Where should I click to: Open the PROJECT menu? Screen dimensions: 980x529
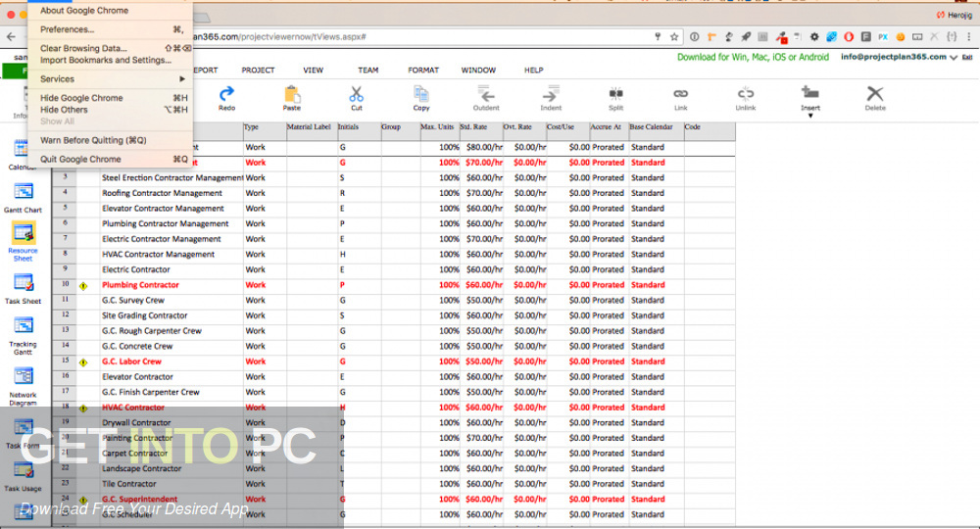click(258, 70)
